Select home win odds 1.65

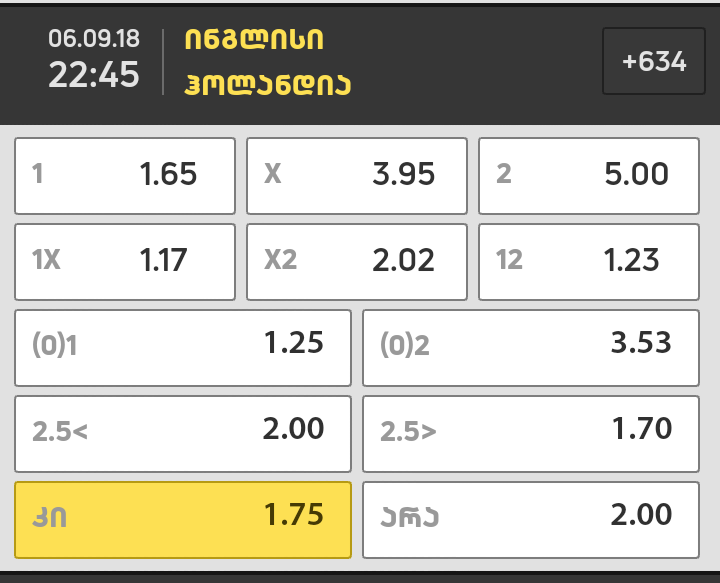(125, 176)
